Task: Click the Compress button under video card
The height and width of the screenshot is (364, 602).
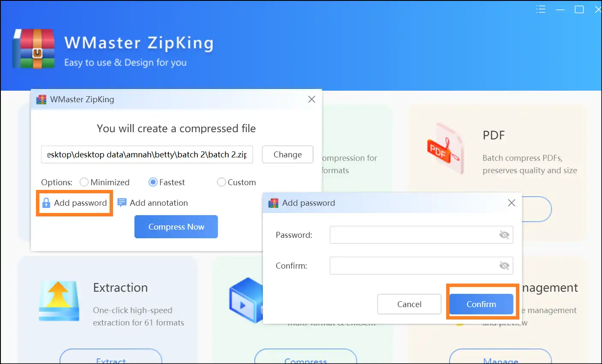Action: pyautogui.click(x=306, y=357)
